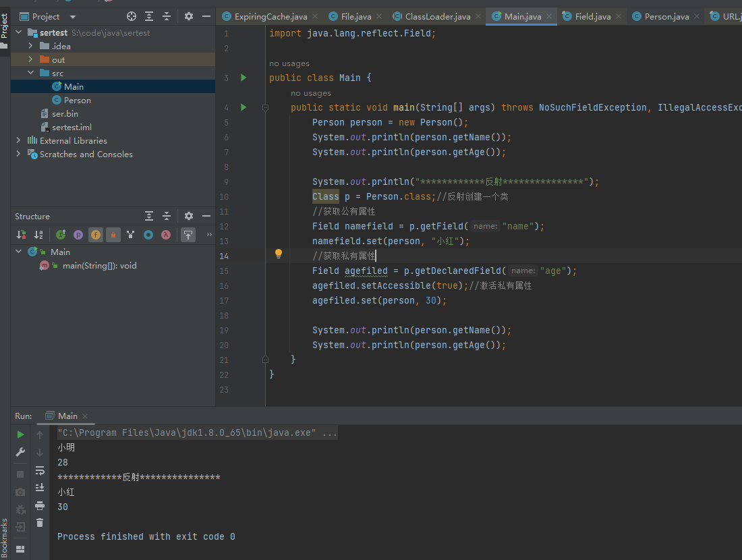742x560 pixels.
Task: Open the Project view dropdown
Action: [x=72, y=17]
